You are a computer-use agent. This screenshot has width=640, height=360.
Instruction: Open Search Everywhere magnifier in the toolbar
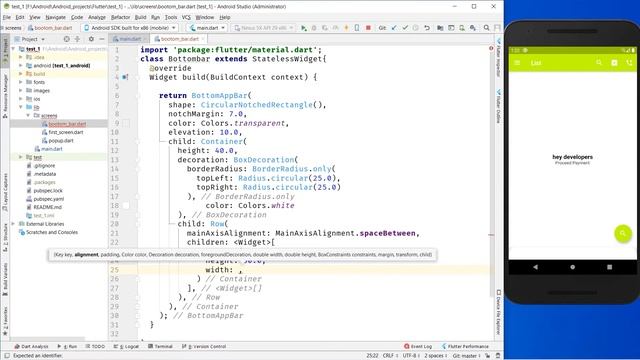(x=487, y=28)
